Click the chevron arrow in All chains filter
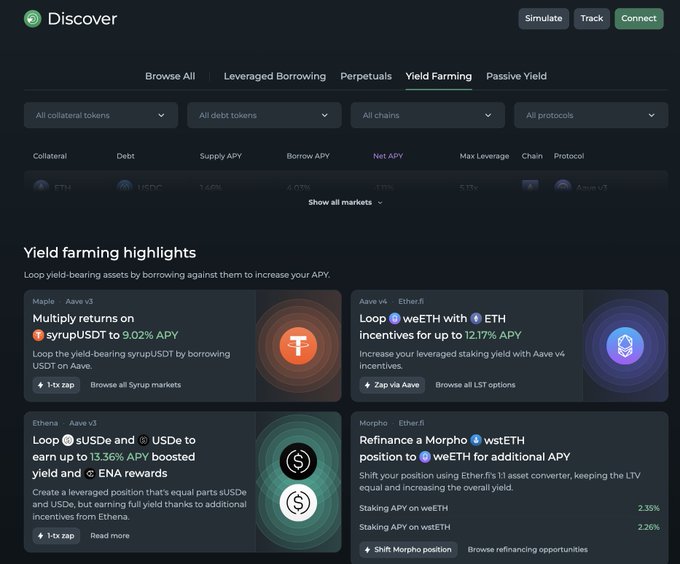This screenshot has width=680, height=564. 488,115
